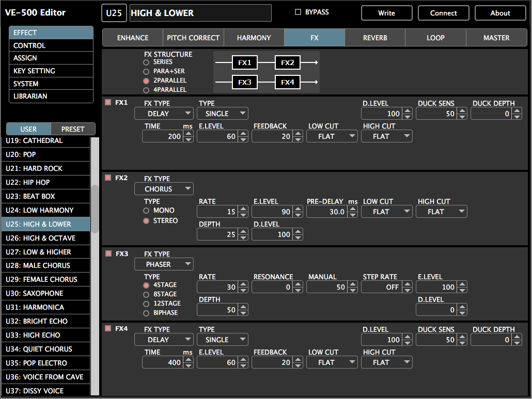The image size is (532, 399).
Task: Click the patch name field HIGH & LOWER
Action: pyautogui.click(x=200, y=13)
